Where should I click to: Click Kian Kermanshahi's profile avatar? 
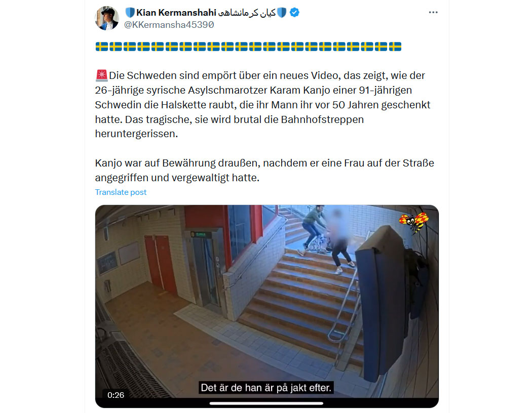(x=107, y=18)
